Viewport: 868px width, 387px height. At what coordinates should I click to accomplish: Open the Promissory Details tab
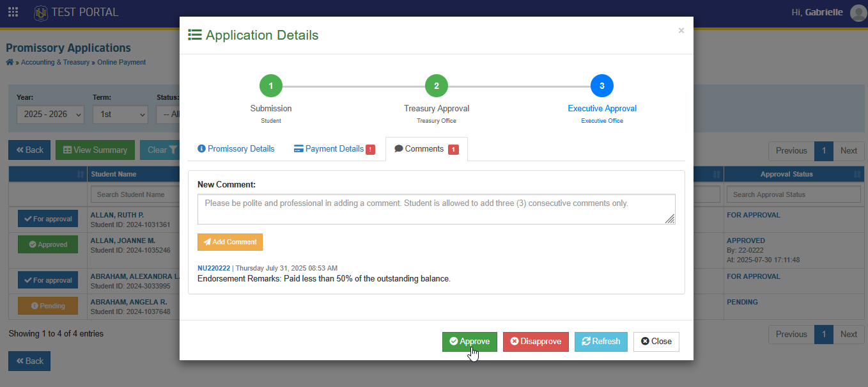point(236,148)
